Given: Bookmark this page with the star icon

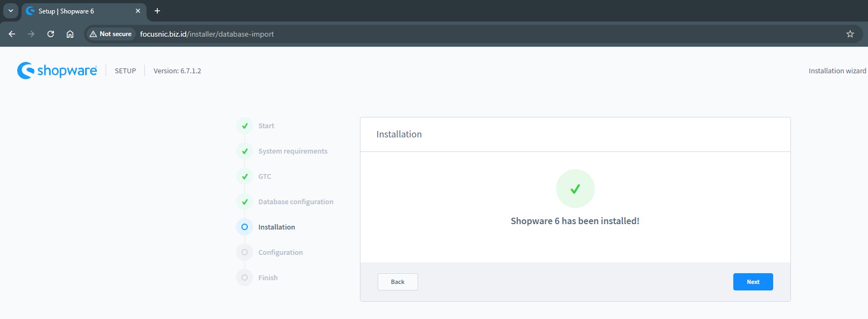Looking at the screenshot, I should [850, 34].
